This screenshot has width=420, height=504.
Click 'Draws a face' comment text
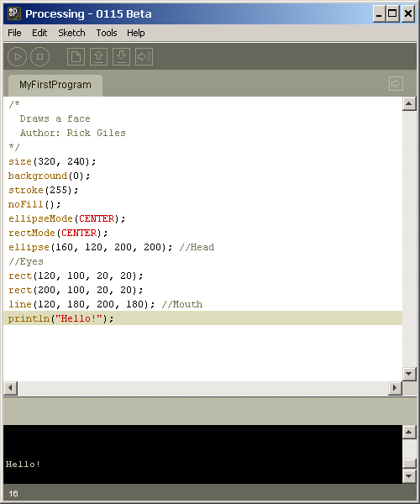(x=55, y=118)
